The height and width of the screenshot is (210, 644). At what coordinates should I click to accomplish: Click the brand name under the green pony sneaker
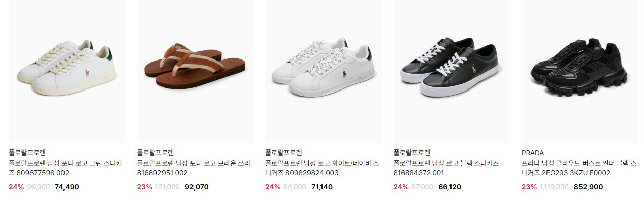tap(27, 153)
